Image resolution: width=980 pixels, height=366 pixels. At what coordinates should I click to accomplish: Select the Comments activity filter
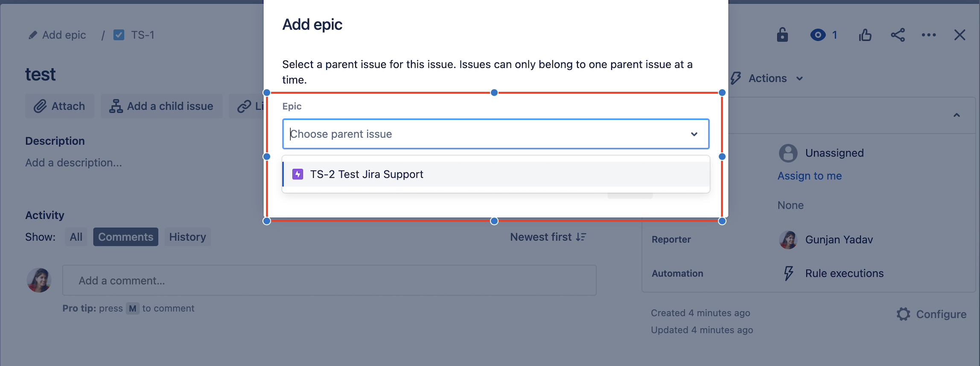coord(125,237)
